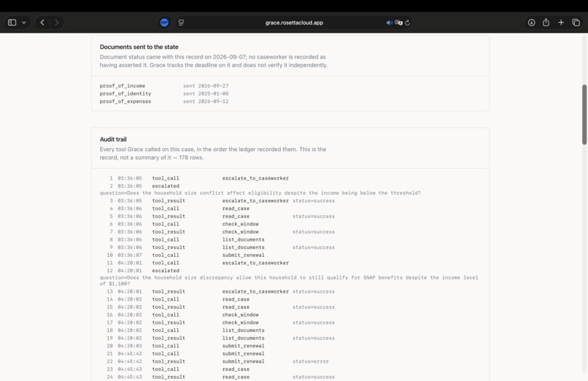Go forward to next page
The width and height of the screenshot is (588, 381).
pos(57,23)
